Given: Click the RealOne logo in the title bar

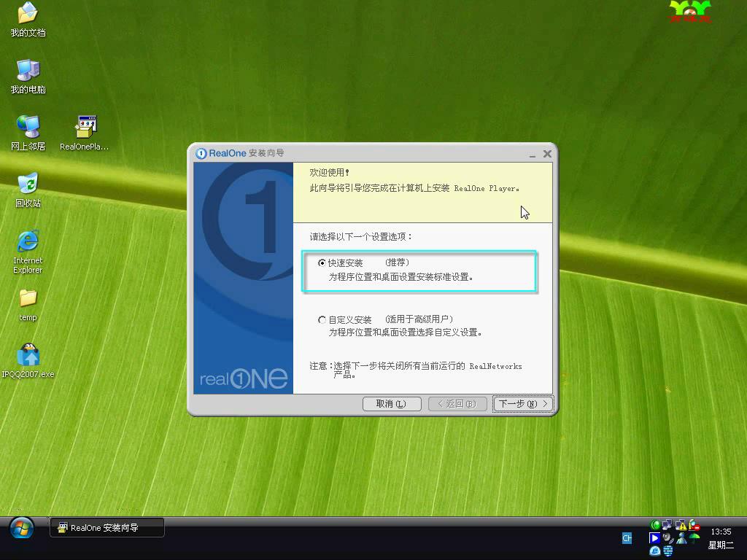Looking at the screenshot, I should pyautogui.click(x=201, y=153).
